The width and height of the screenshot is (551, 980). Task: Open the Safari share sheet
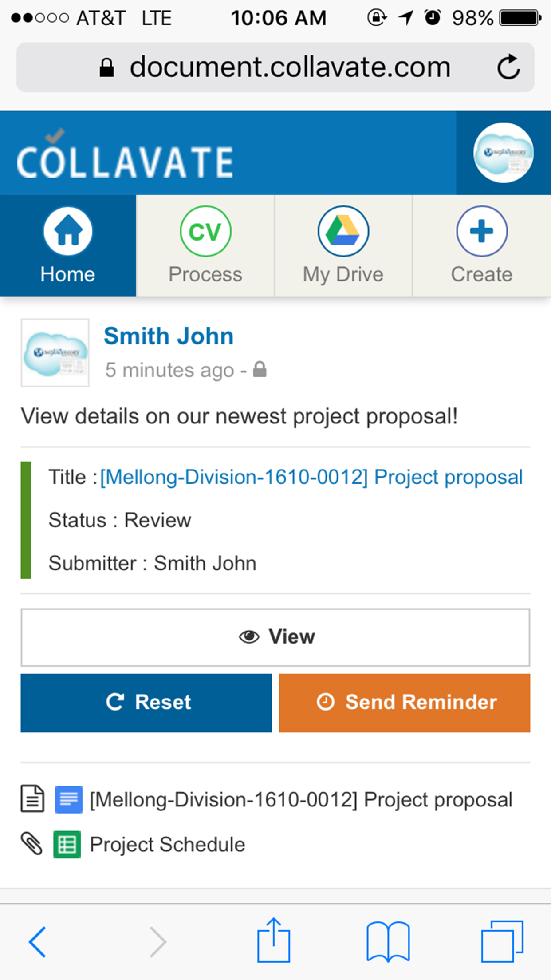tap(273, 940)
